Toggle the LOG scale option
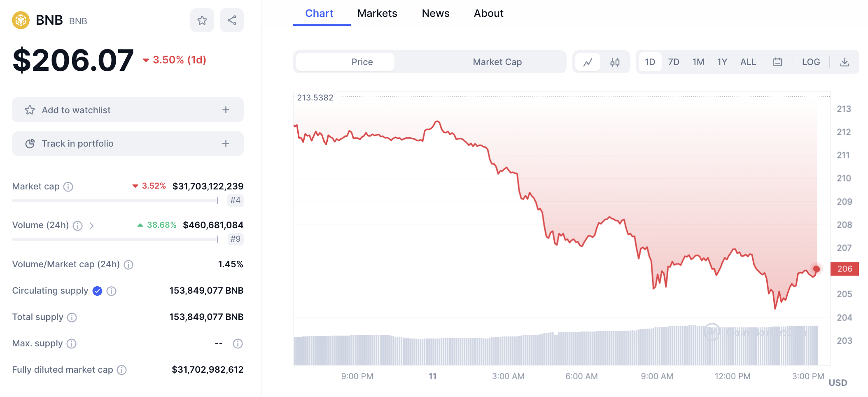 (x=811, y=62)
